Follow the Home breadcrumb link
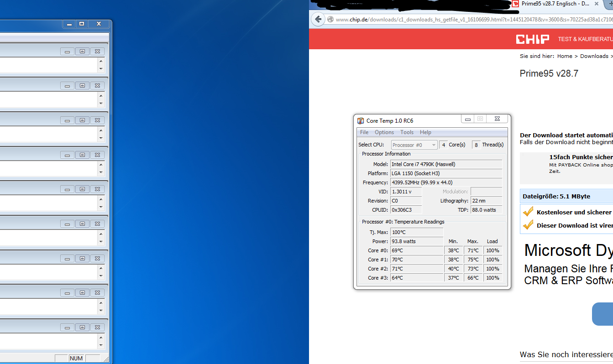Viewport: 613px width, 364px height. 565,56
